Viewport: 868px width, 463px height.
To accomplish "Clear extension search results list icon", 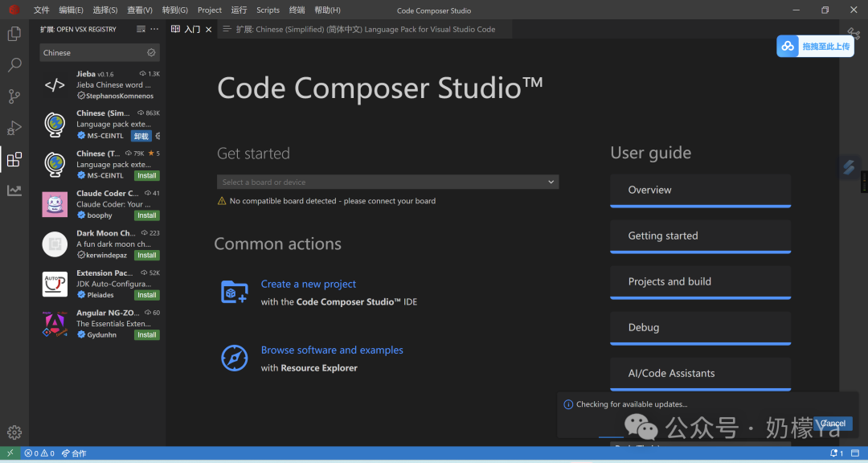I will pos(141,30).
